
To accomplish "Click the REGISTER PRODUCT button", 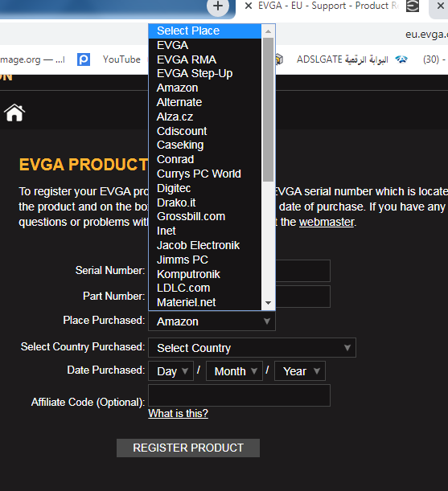I will (188, 448).
